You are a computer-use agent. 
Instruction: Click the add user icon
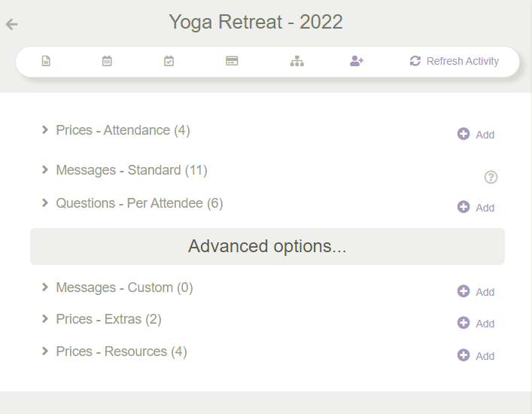coord(357,61)
